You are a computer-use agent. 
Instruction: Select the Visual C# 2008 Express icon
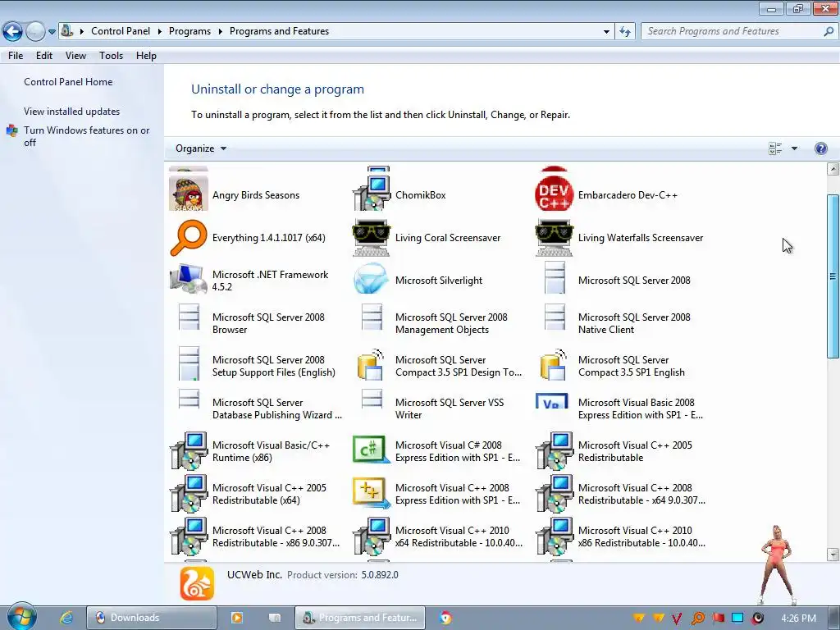click(371, 450)
